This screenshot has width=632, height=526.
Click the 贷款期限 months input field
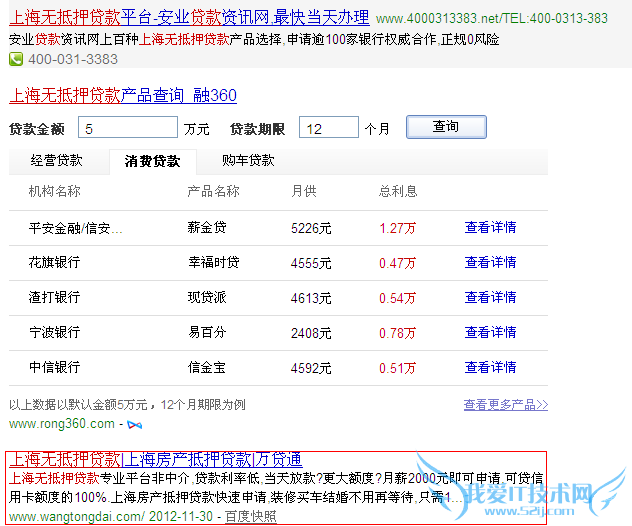point(328,128)
